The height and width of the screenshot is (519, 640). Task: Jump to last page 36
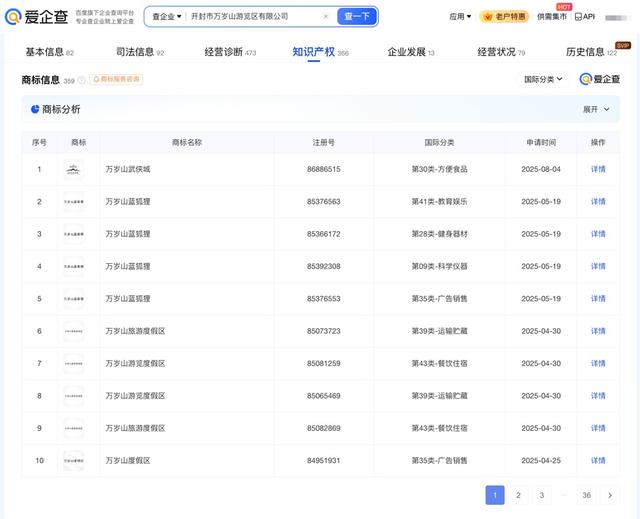coord(587,495)
